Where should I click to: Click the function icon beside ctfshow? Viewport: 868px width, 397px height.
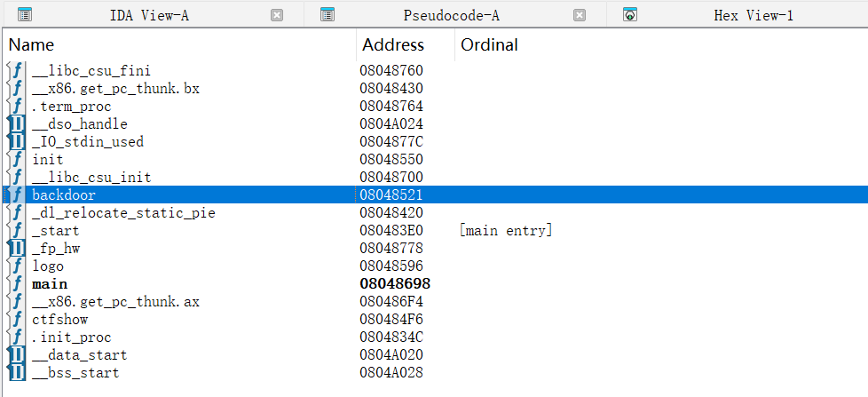point(16,319)
